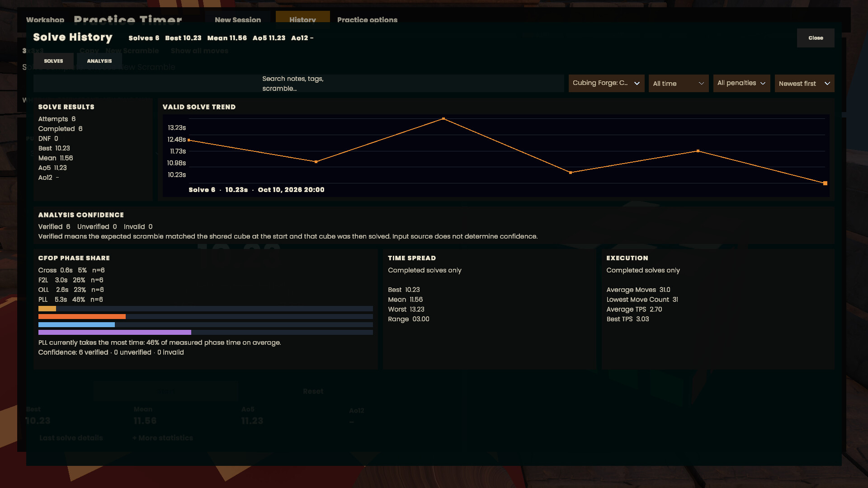Close the Solve History panel
Image resolution: width=868 pixels, height=488 pixels.
(816, 38)
